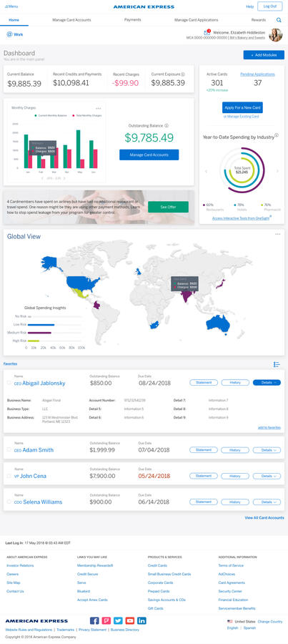Click Apply For a New Card button
This screenshot has height=644, width=288.
(242, 107)
